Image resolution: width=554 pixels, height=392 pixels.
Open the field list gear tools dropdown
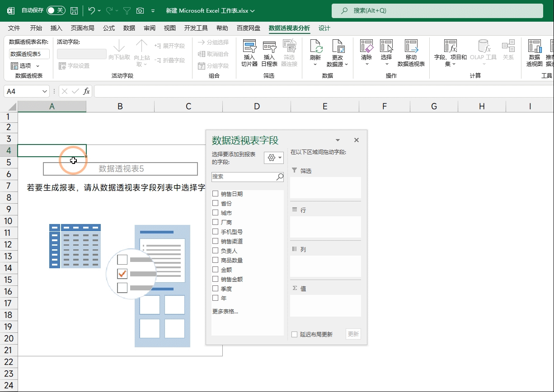coord(274,158)
